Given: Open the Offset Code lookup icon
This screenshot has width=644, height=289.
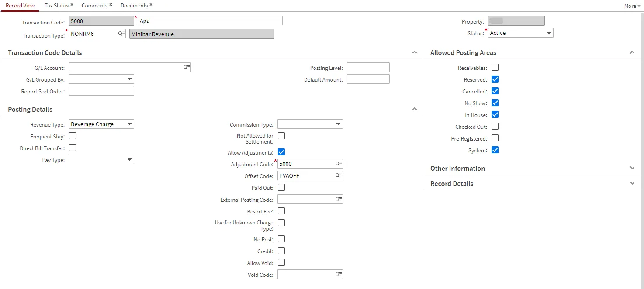Looking at the screenshot, I should tap(339, 175).
